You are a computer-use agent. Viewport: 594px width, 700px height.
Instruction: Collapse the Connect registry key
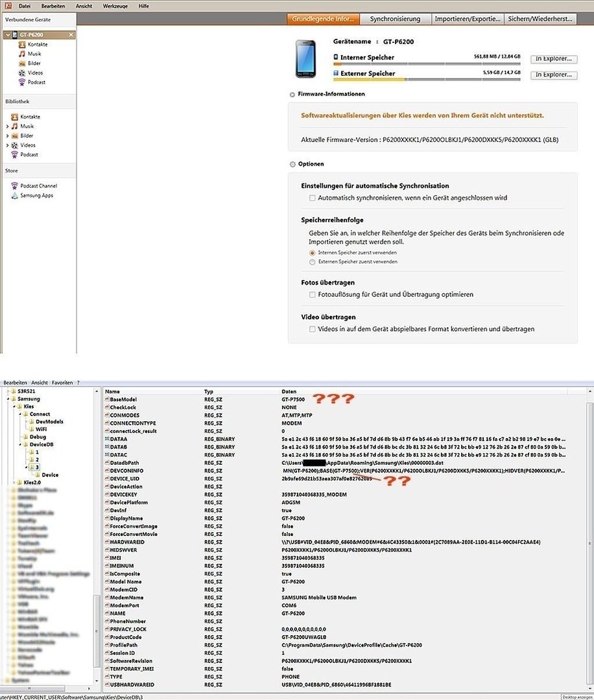[x=20, y=414]
